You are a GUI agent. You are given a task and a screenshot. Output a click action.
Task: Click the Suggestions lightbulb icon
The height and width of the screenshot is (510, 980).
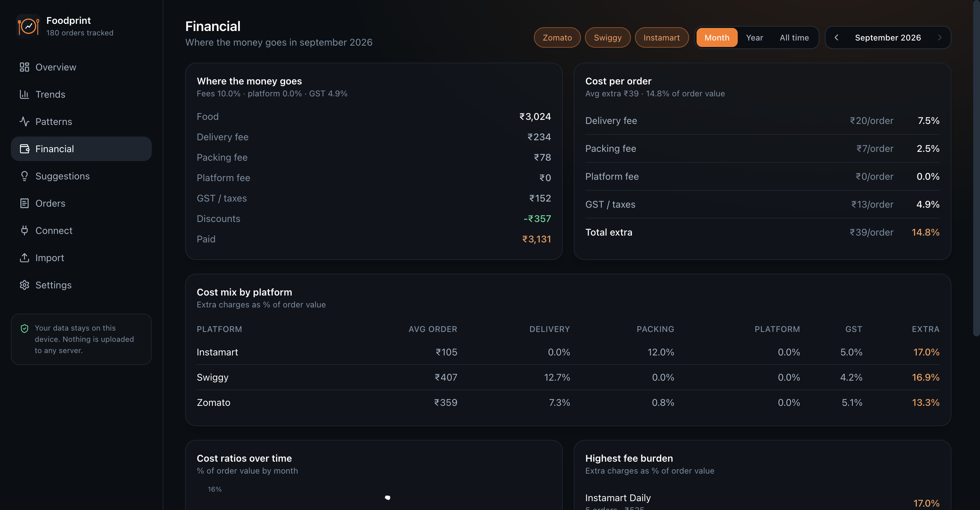click(24, 176)
